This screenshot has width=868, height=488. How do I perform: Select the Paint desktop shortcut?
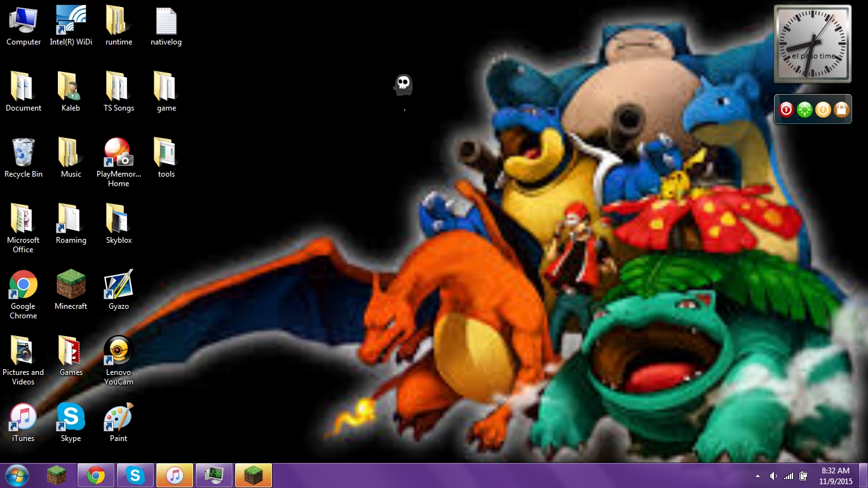pos(119,423)
